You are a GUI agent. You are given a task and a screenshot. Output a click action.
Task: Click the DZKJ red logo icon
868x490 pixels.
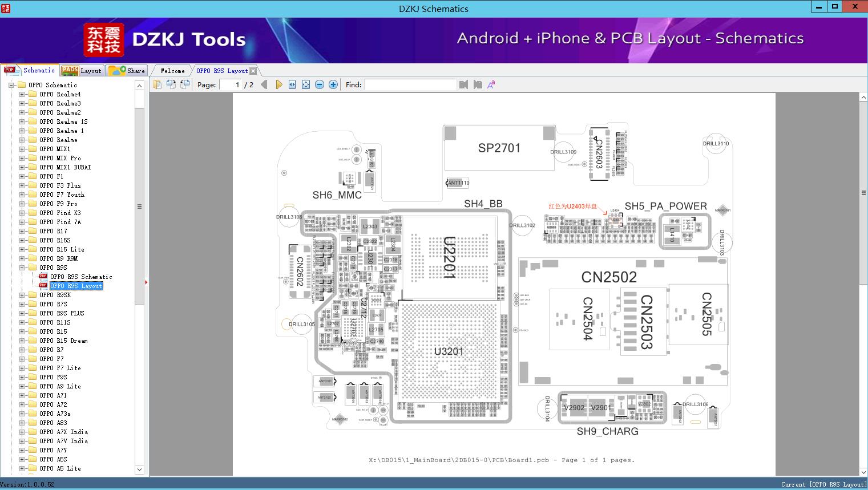104,39
